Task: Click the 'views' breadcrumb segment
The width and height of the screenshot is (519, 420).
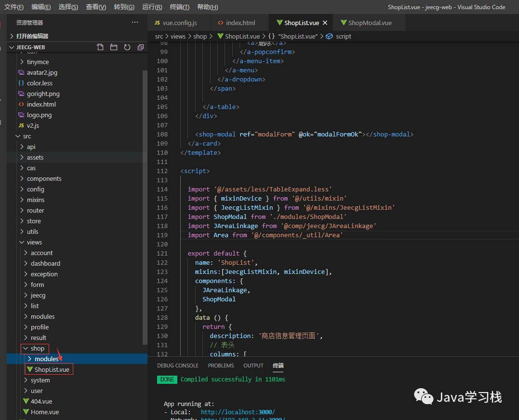Action: click(178, 36)
